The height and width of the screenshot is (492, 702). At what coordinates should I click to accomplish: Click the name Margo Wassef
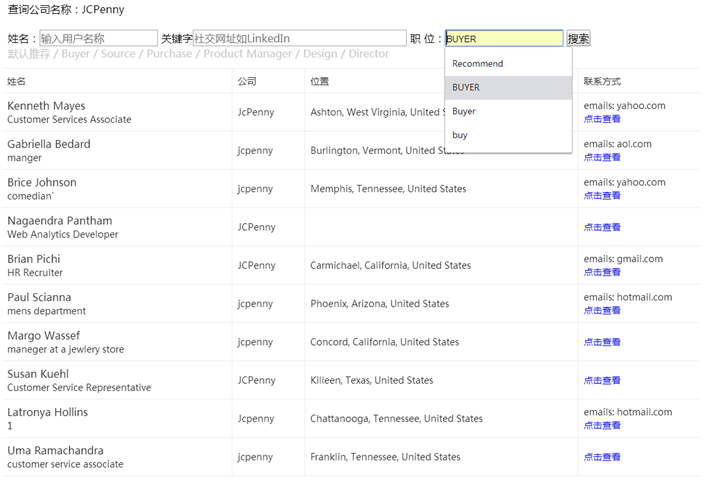[43, 335]
